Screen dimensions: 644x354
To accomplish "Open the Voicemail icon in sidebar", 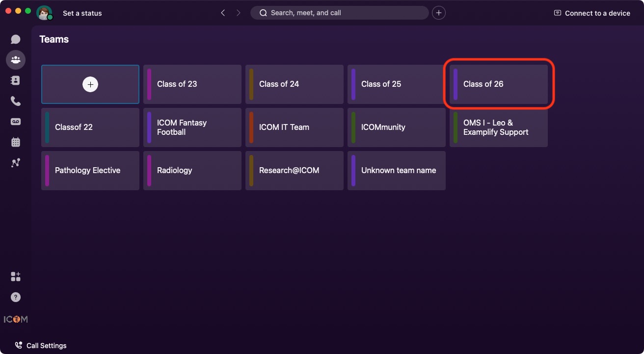I will [x=16, y=122].
